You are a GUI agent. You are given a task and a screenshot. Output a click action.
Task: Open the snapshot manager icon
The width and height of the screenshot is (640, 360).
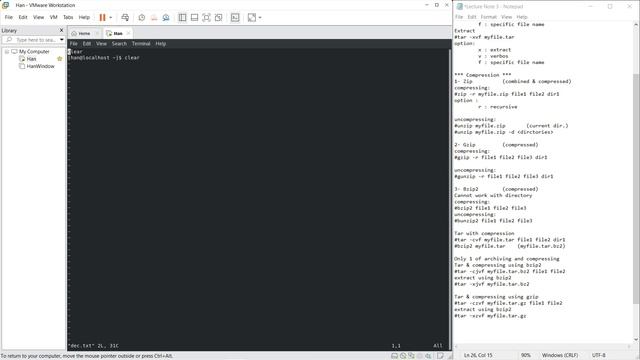tap(166, 18)
